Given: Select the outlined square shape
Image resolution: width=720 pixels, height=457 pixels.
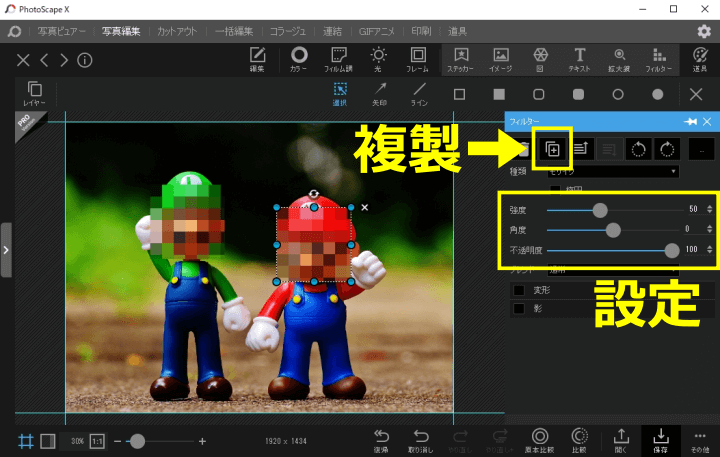Looking at the screenshot, I should [x=459, y=95].
